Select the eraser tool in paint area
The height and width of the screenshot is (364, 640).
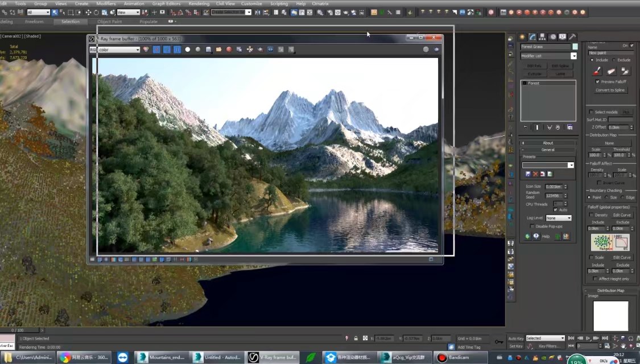click(611, 71)
